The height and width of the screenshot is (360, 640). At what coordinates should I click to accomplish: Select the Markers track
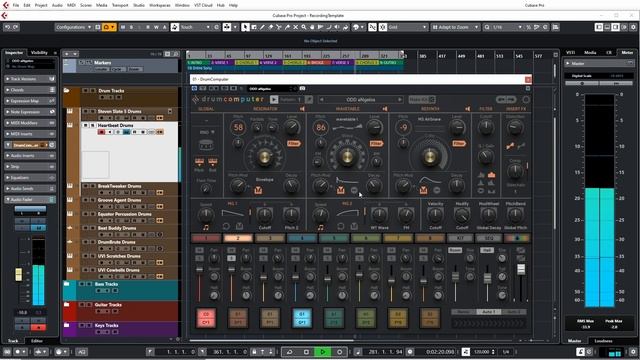(x=121, y=66)
